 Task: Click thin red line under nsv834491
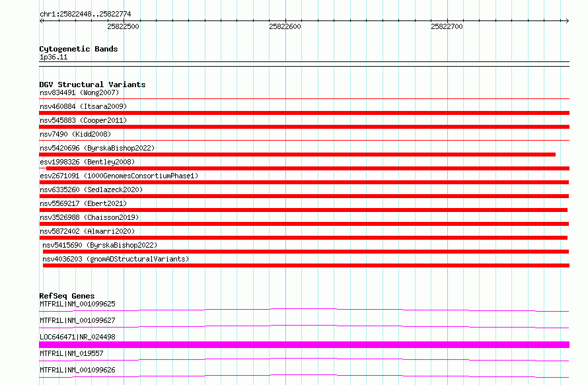coord(304,99)
